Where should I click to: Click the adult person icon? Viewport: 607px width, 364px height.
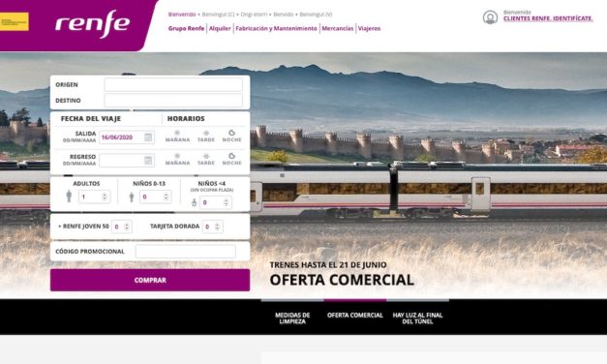click(x=69, y=196)
